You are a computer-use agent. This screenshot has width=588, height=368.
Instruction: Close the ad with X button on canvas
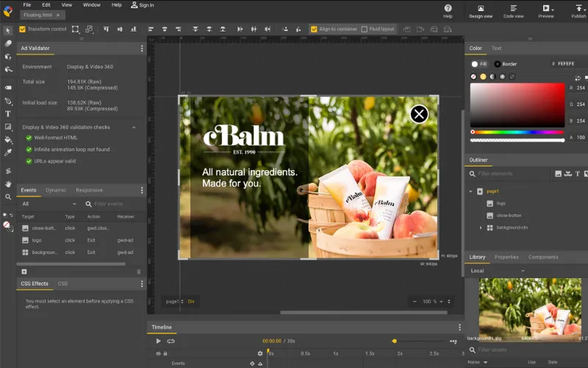[x=419, y=114]
